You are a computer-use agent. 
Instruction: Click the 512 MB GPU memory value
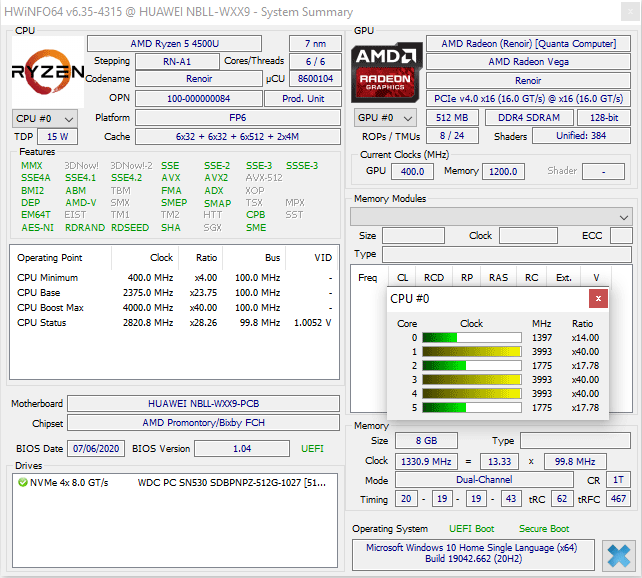coord(452,118)
